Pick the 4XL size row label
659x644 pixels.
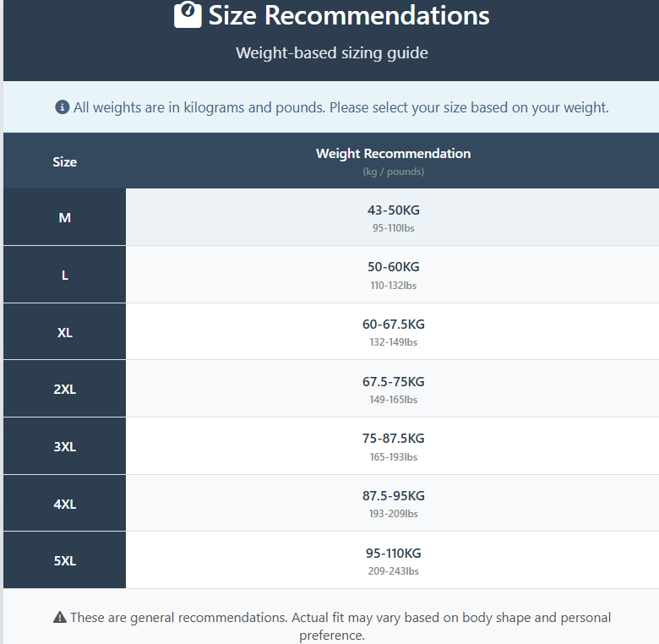click(x=65, y=504)
